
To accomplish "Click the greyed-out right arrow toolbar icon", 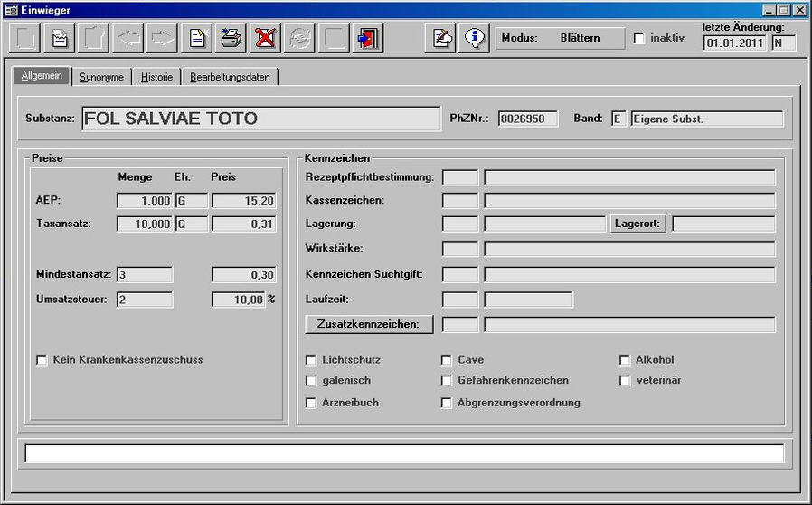I will tap(162, 38).
